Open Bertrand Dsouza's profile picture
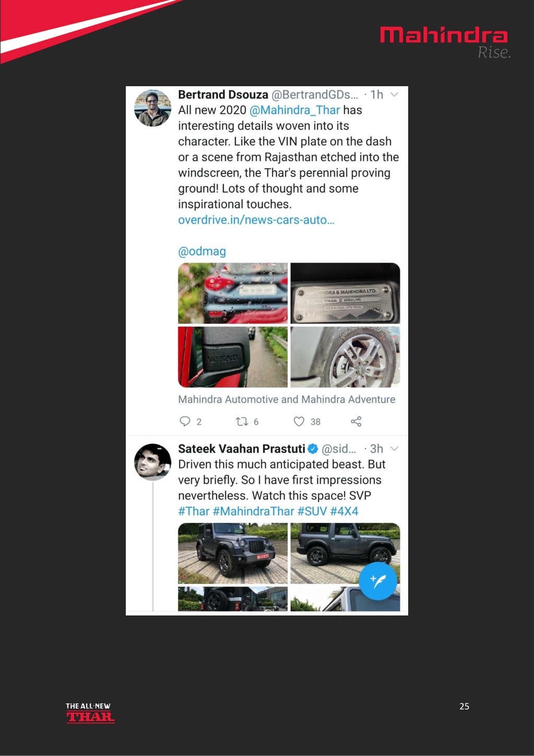Screen dimensions: 534x756 pyautogui.click(x=152, y=108)
